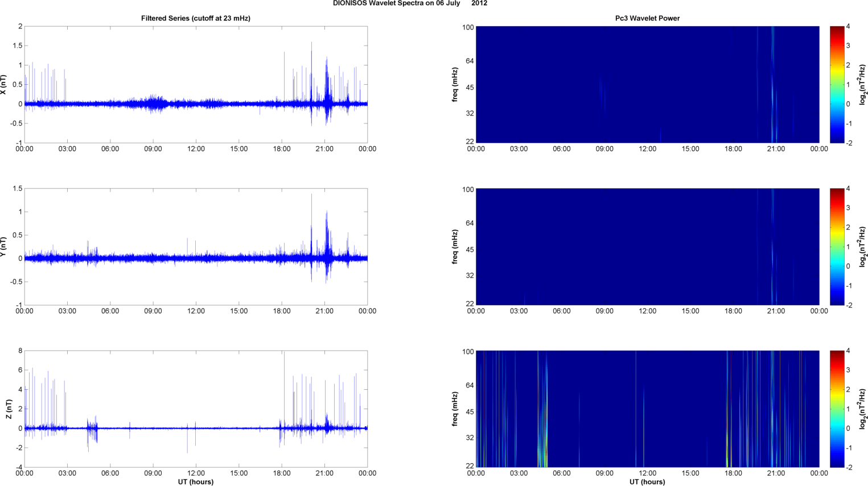The image size is (868, 486).
Task: Click 'UT (hours)' label under the Z time series
Action: pos(196,482)
